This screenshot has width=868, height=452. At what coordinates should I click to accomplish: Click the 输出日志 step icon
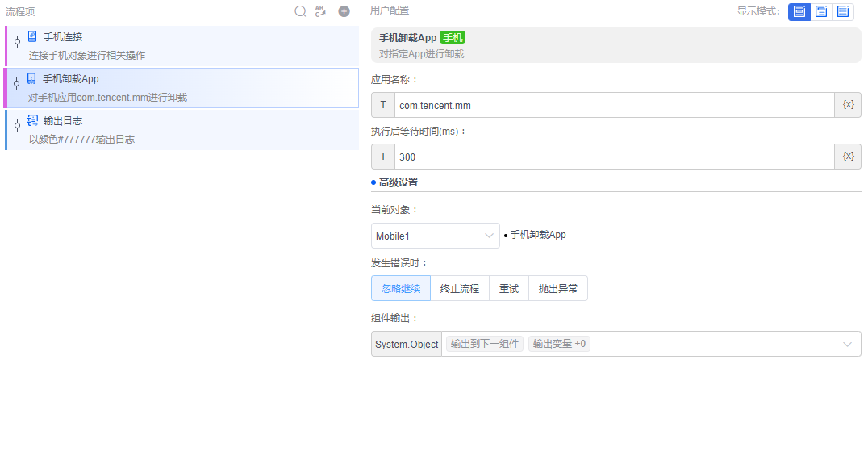tap(32, 120)
